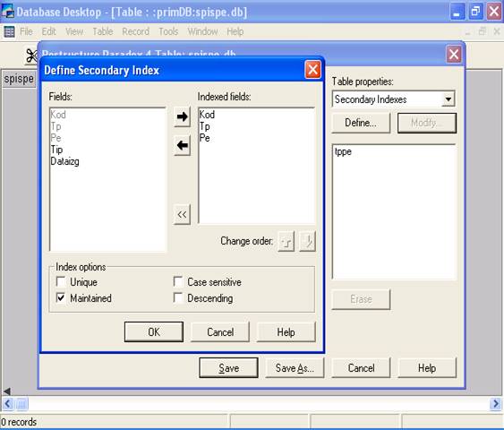
Task: Tick the Descending checkbox
Action: pos(178,297)
